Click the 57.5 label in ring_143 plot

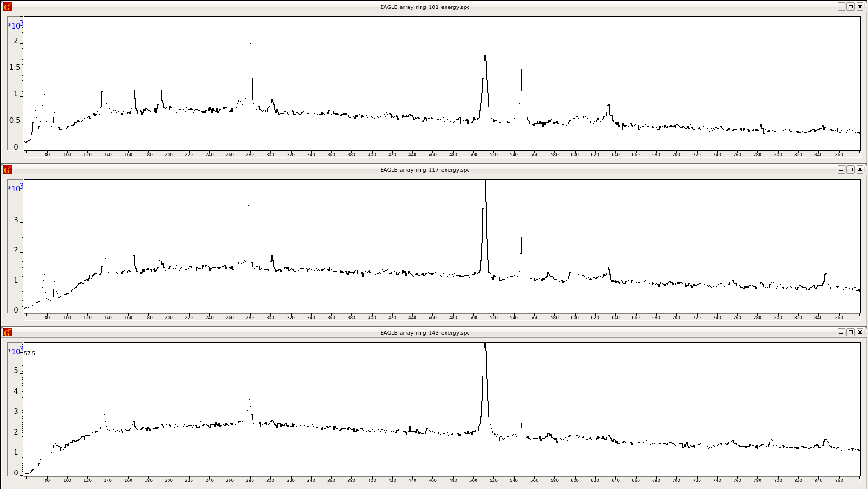(30, 353)
